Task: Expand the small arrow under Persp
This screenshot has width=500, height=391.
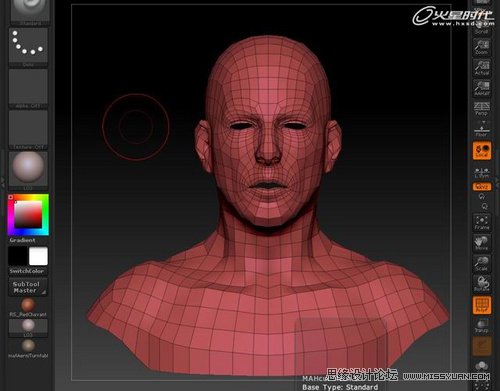Action: (484, 122)
